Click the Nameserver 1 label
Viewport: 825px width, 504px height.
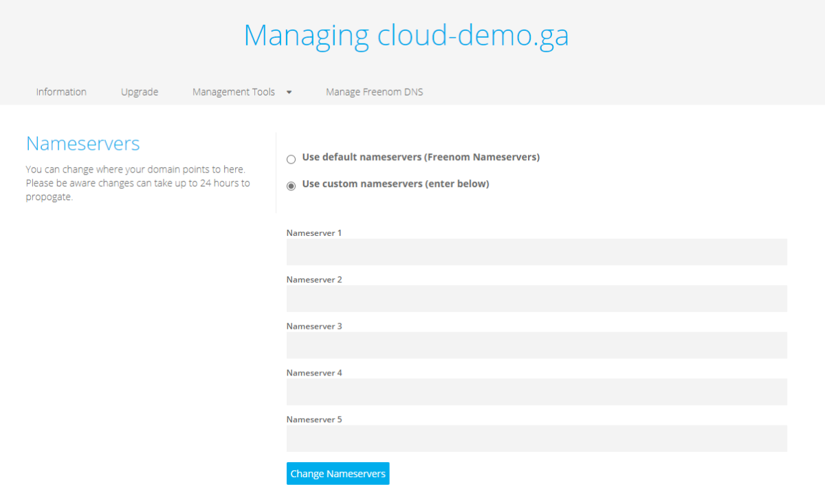314,233
